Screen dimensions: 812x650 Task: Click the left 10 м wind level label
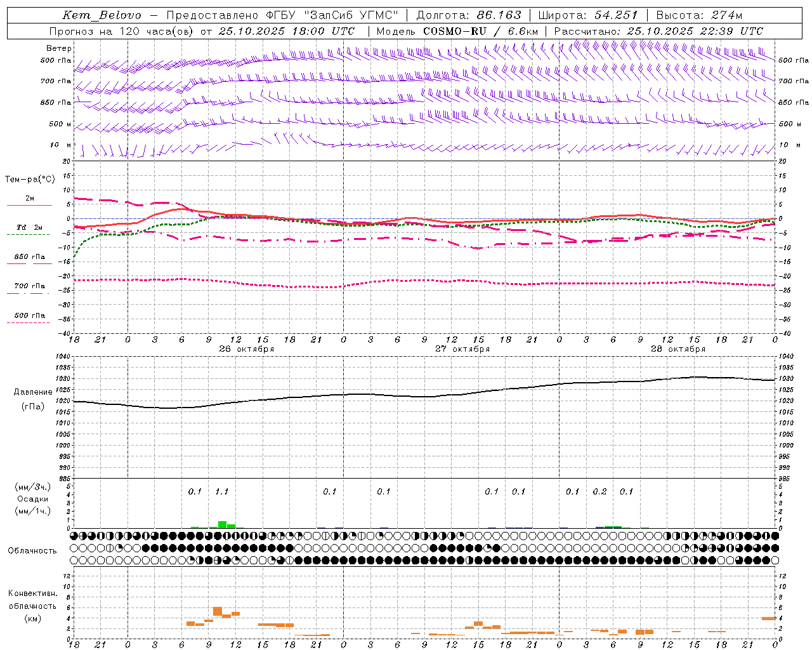61,145
